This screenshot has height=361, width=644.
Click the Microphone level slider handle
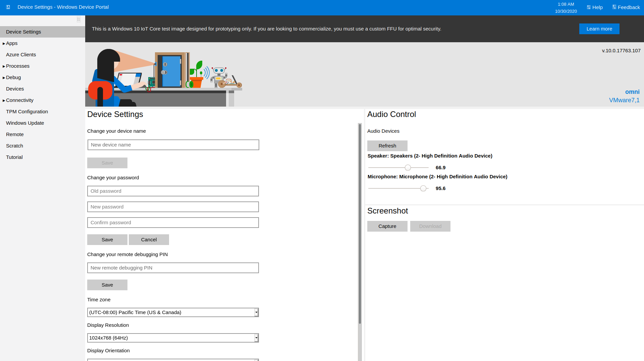click(423, 188)
